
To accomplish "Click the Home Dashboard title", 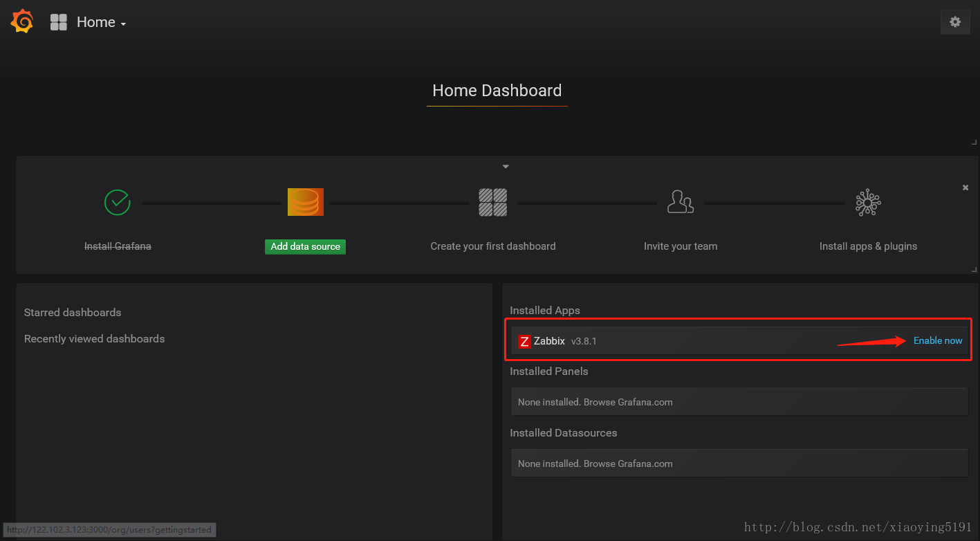I will [x=497, y=91].
